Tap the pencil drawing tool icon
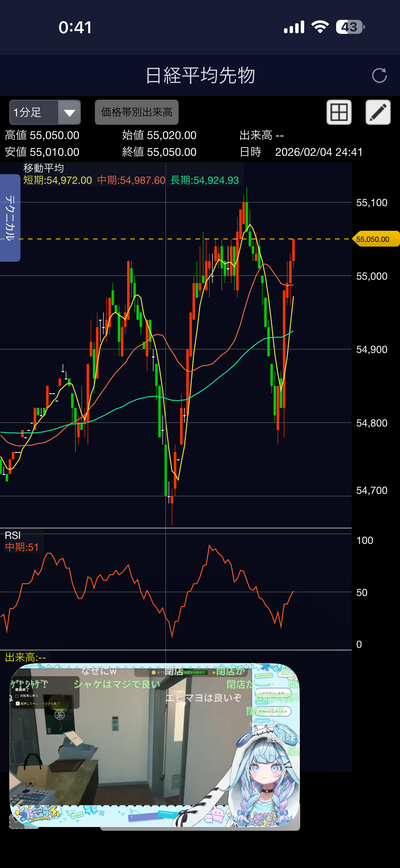This screenshot has height=868, width=400. (378, 112)
